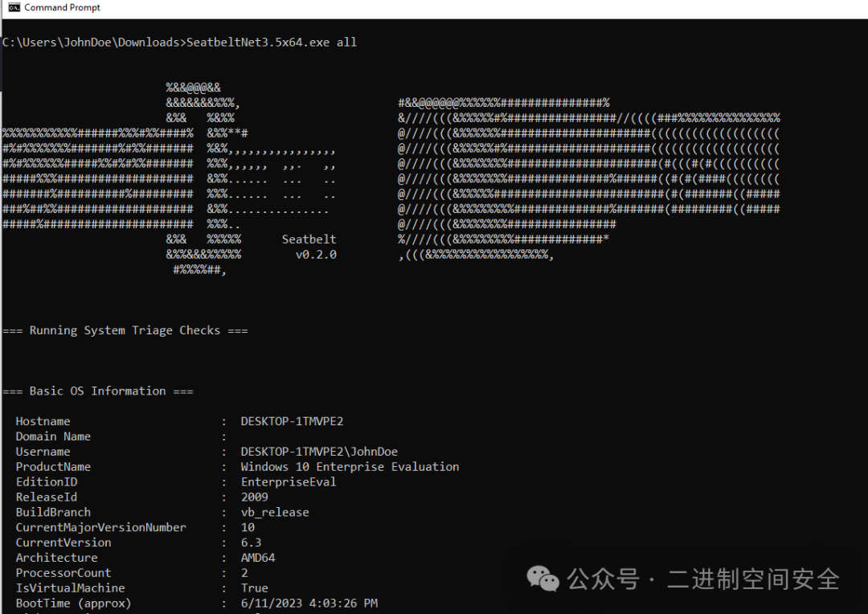Click the "ProcessorCount" field label
Image resolution: width=868 pixels, height=614 pixels.
pyautogui.click(x=63, y=572)
